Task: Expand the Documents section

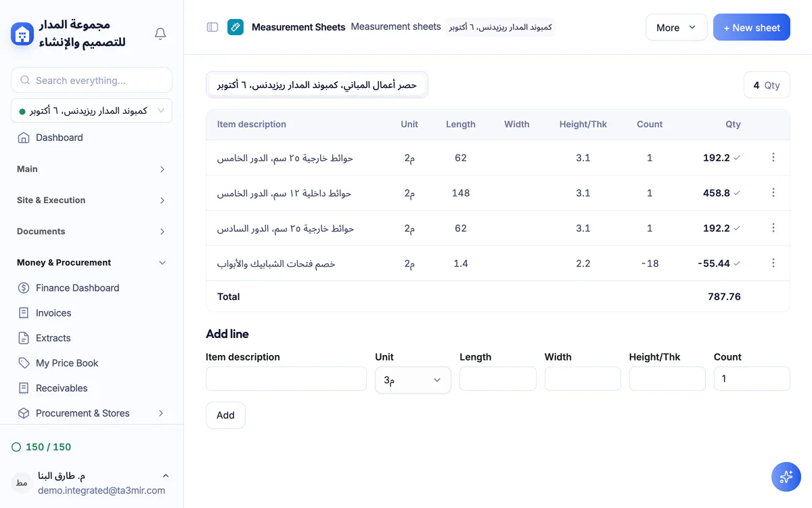Action: (x=91, y=232)
